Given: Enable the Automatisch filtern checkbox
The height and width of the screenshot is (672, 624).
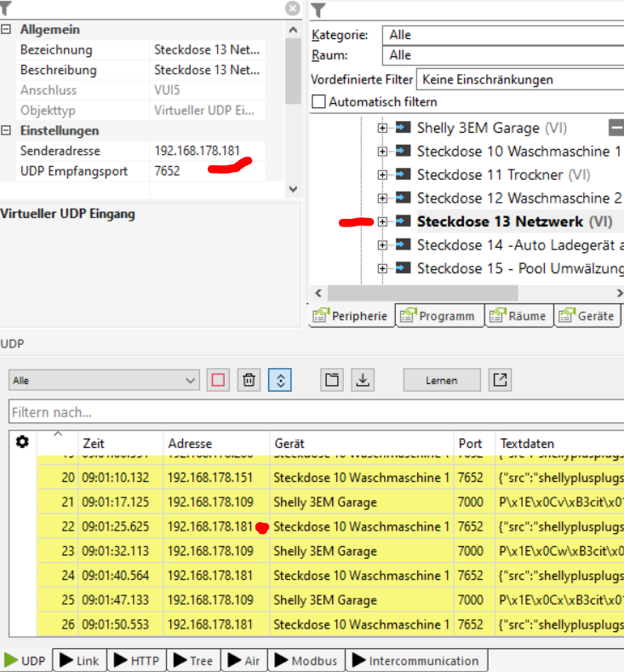Looking at the screenshot, I should 318,102.
